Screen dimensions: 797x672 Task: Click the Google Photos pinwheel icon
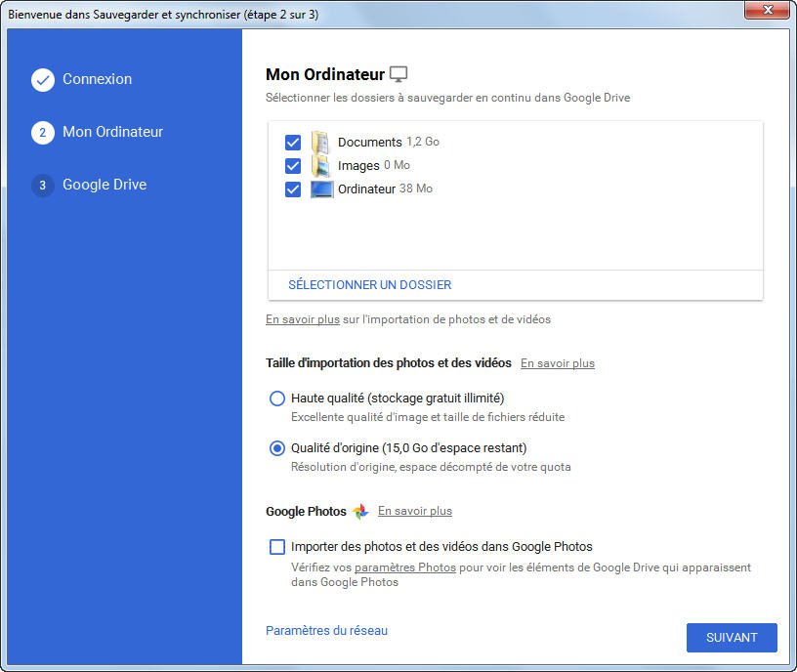coord(360,511)
